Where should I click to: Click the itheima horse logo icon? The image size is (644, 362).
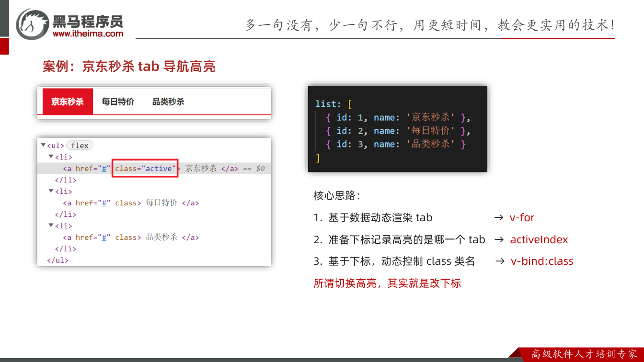[x=32, y=23]
